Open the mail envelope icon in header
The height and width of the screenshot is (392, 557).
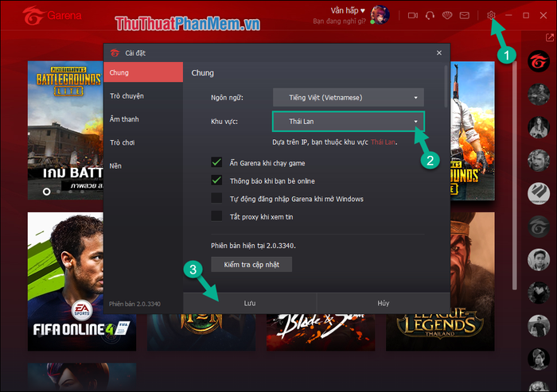[x=464, y=15]
